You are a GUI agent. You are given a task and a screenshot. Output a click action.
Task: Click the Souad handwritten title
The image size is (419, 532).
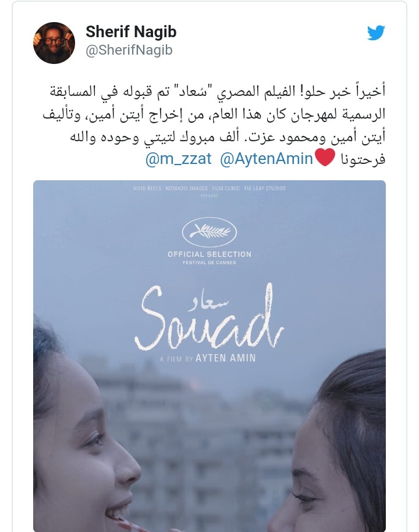tap(209, 318)
